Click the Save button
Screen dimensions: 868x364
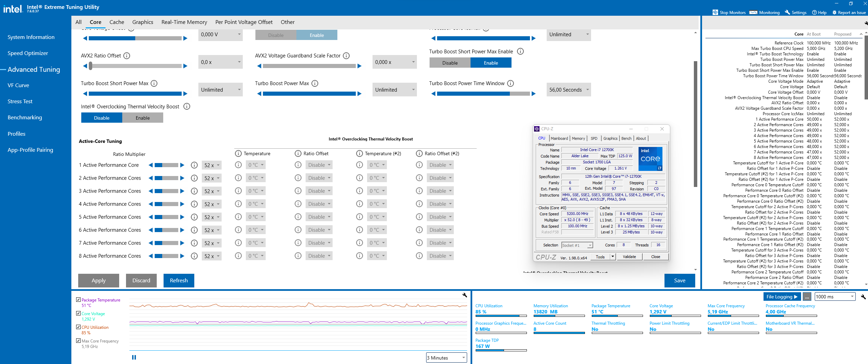(x=680, y=281)
